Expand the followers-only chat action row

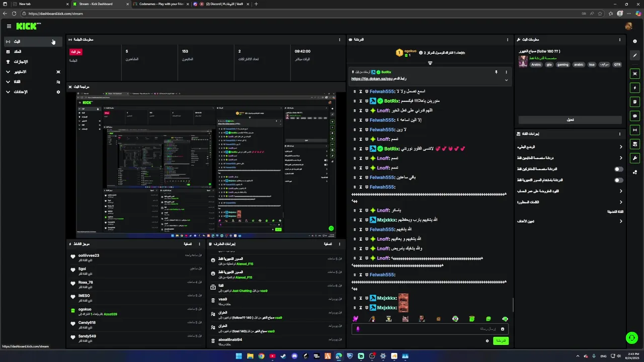(570, 158)
